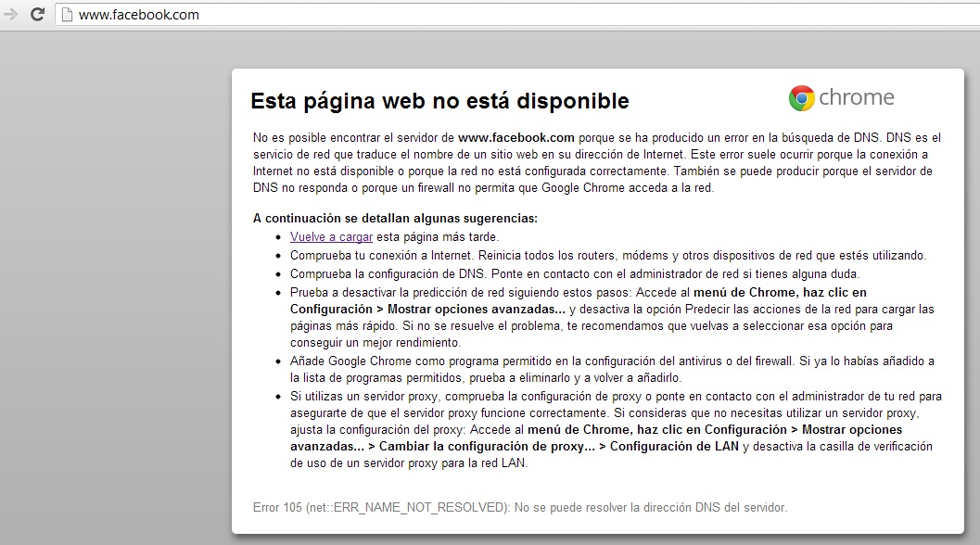Click the 'Vuelve a cargar' link
The width and height of the screenshot is (980, 545).
pyautogui.click(x=331, y=237)
